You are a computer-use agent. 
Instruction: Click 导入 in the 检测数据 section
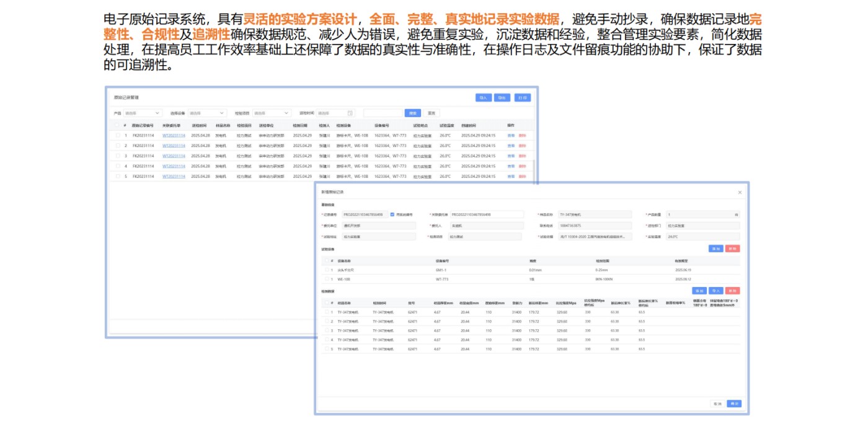click(x=715, y=290)
